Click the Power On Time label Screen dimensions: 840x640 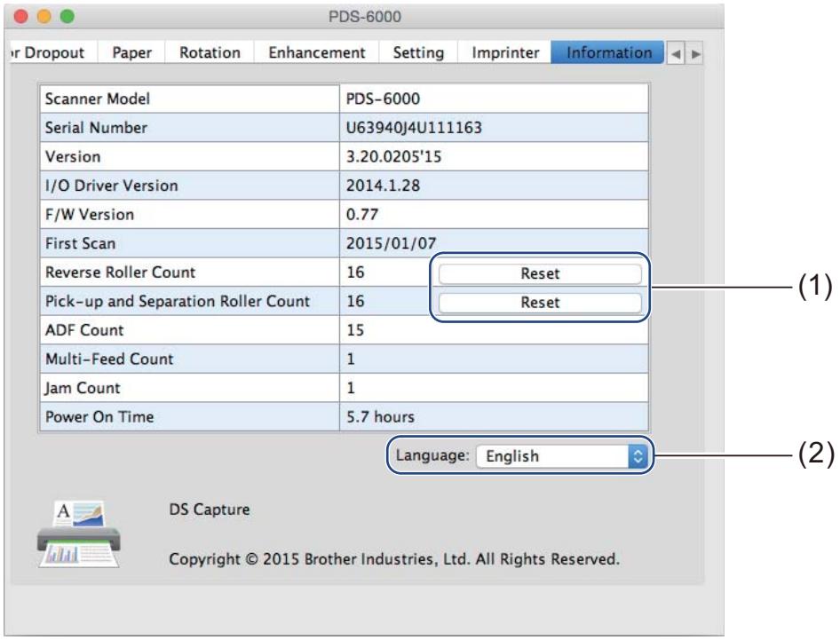[99, 416]
